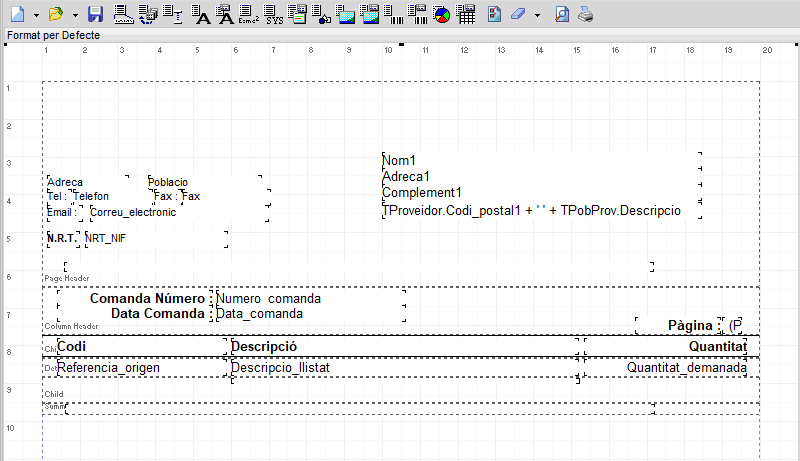This screenshot has height=461, width=800.
Task: Select the Quantitat_demanada detail field
Action: coord(666,368)
